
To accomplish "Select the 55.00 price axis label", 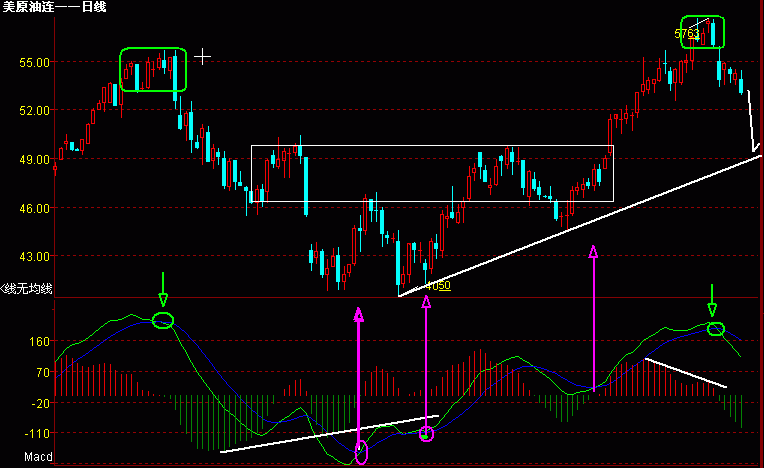I will [34, 62].
